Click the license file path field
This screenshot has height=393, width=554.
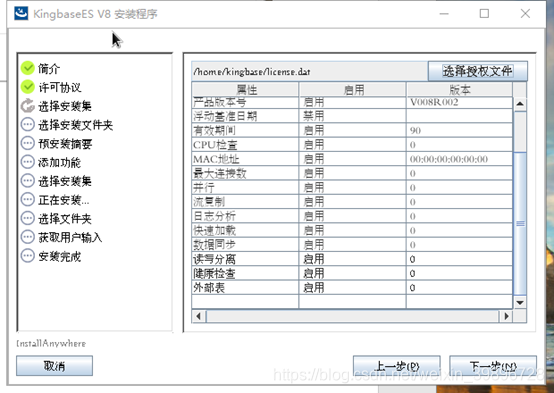pos(310,71)
